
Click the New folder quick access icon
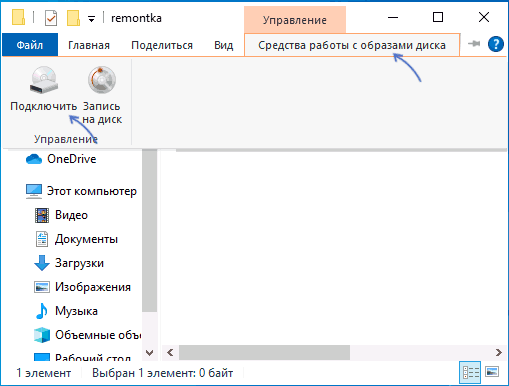click(x=73, y=18)
